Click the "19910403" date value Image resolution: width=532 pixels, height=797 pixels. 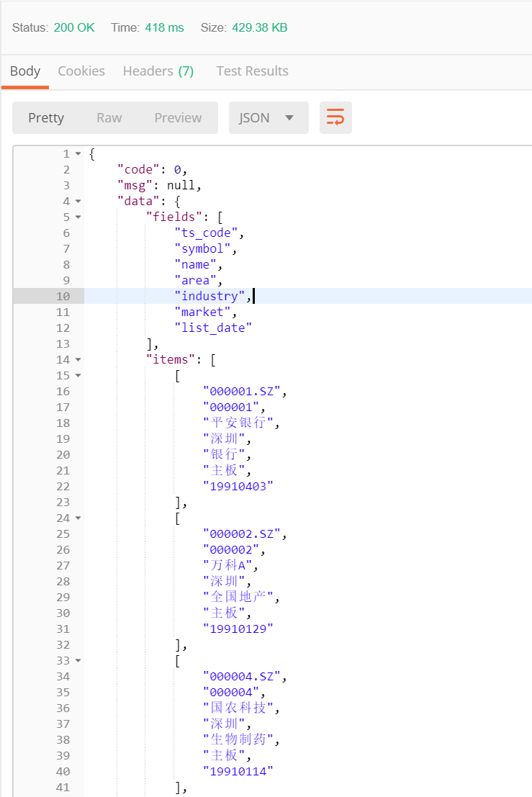coord(238,487)
